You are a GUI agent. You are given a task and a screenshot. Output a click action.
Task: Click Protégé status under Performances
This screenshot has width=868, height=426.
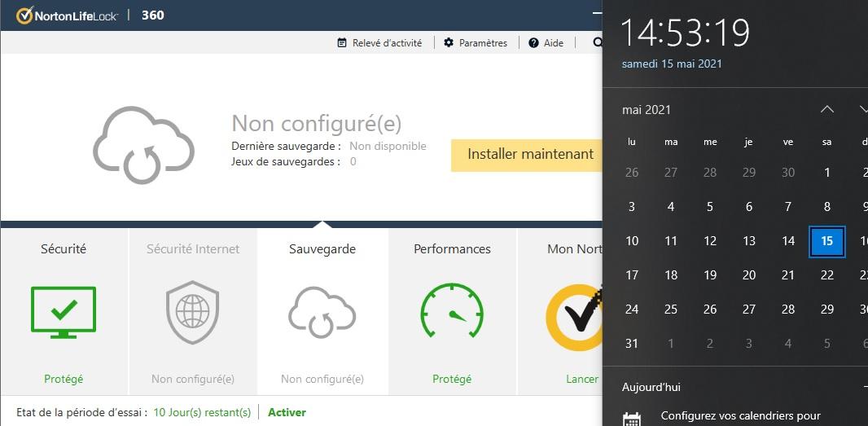coord(452,379)
